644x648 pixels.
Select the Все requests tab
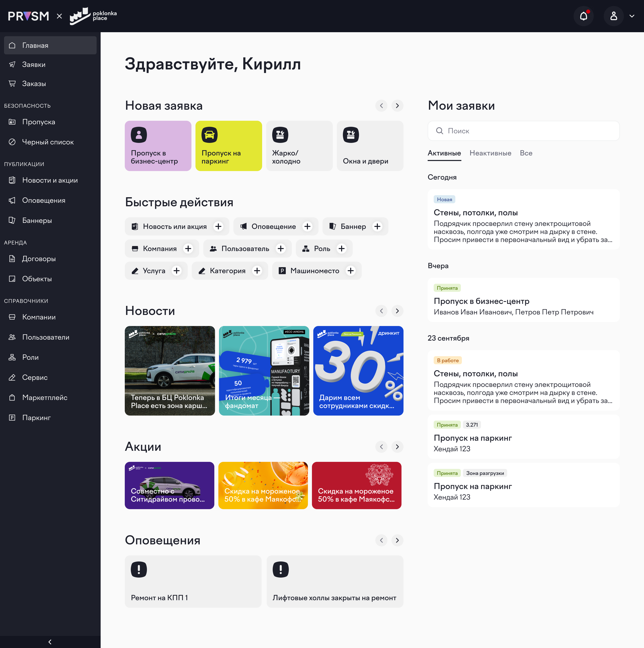coord(526,153)
